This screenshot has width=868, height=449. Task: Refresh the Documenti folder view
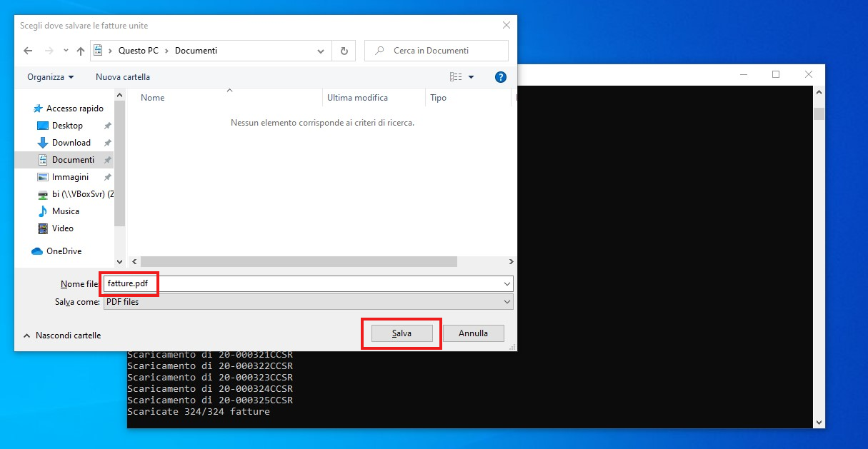[344, 51]
